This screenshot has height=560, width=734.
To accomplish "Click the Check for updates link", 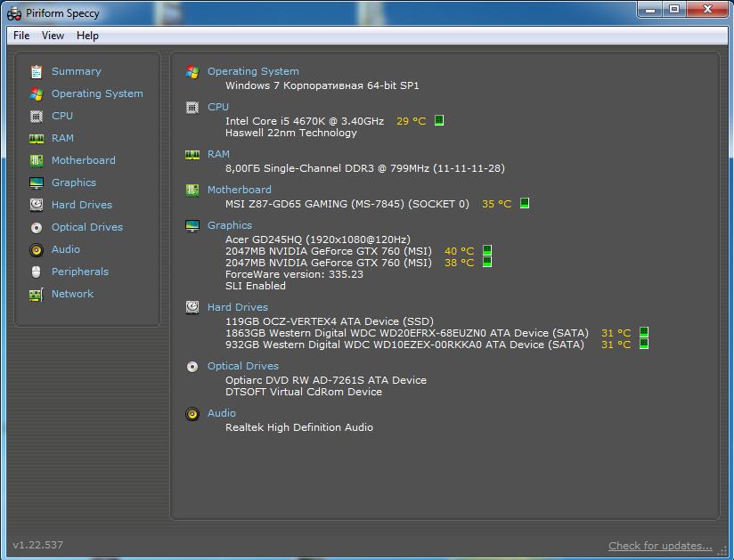I will (660, 546).
